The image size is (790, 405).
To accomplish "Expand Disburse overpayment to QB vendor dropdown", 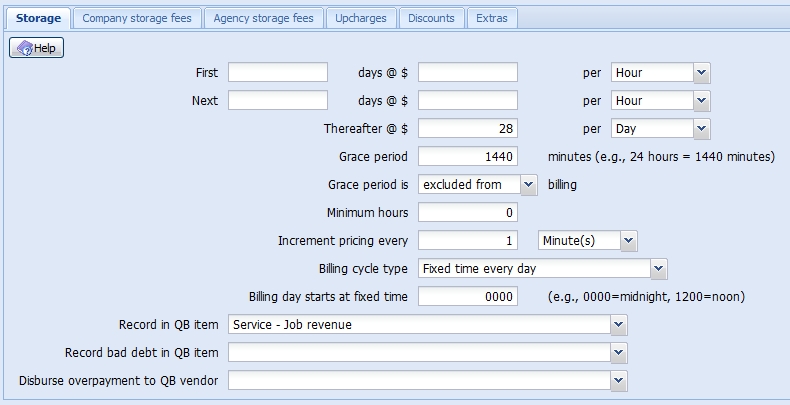I will click(x=619, y=380).
